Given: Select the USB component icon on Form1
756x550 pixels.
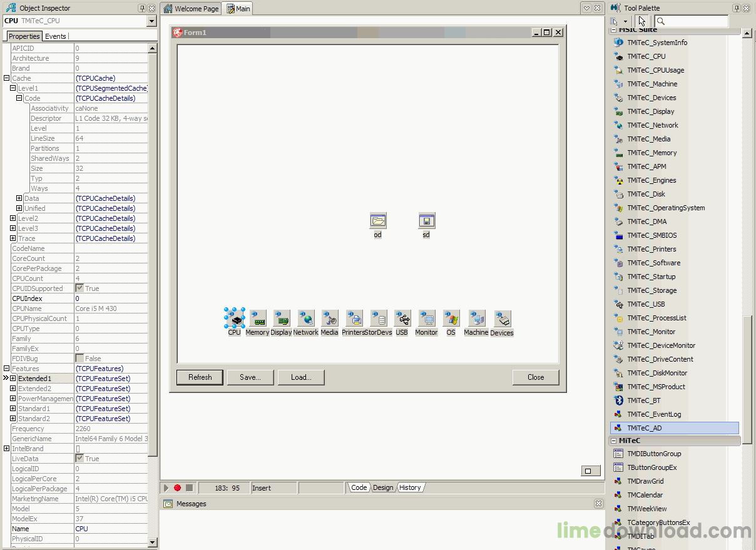Looking at the screenshot, I should click(x=402, y=318).
